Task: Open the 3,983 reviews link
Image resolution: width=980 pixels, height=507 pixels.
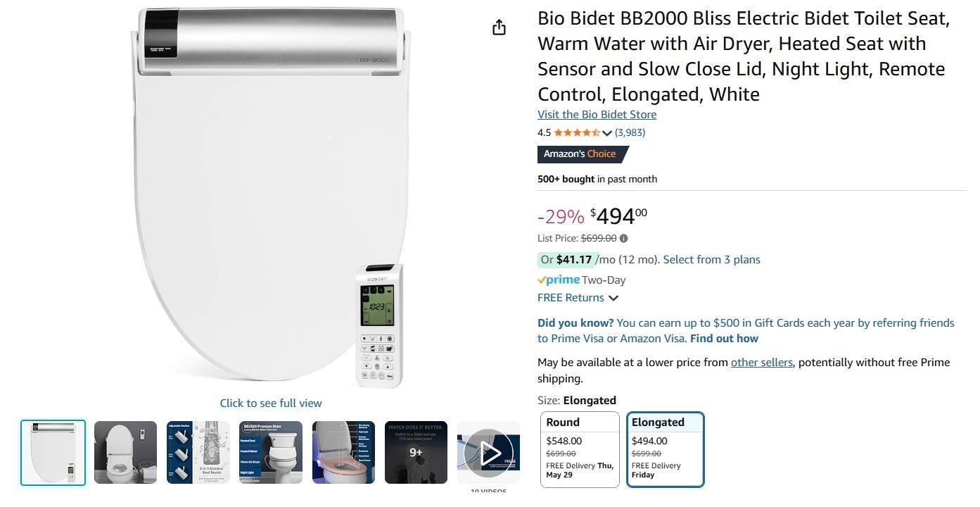Action: click(630, 132)
